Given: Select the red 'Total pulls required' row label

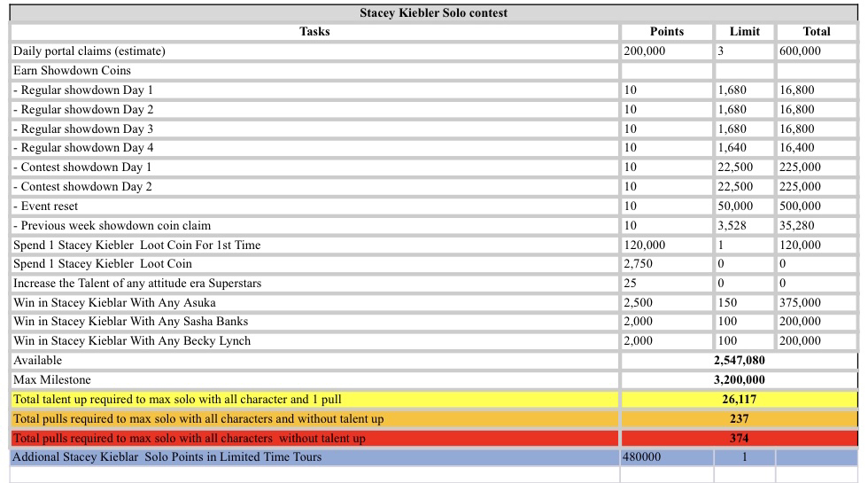Looking at the screenshot, I should point(314,438).
